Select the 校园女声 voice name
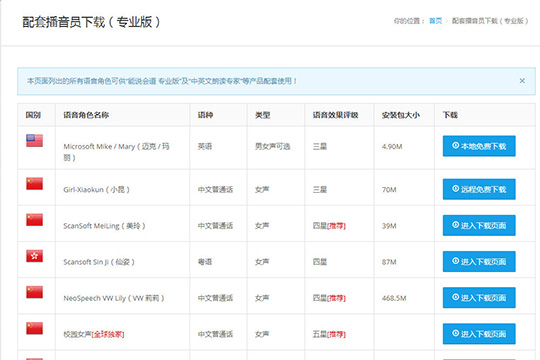The height and width of the screenshot is (360, 540). click(x=94, y=334)
